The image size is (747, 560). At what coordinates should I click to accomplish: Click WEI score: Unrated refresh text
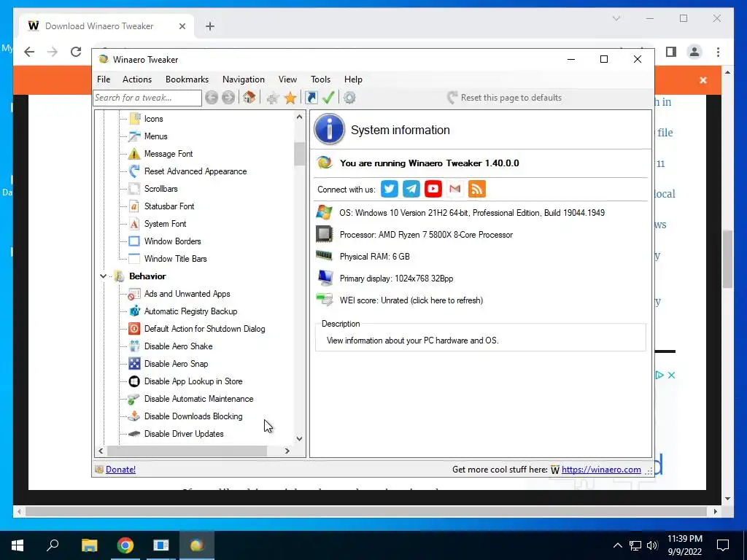pos(411,300)
